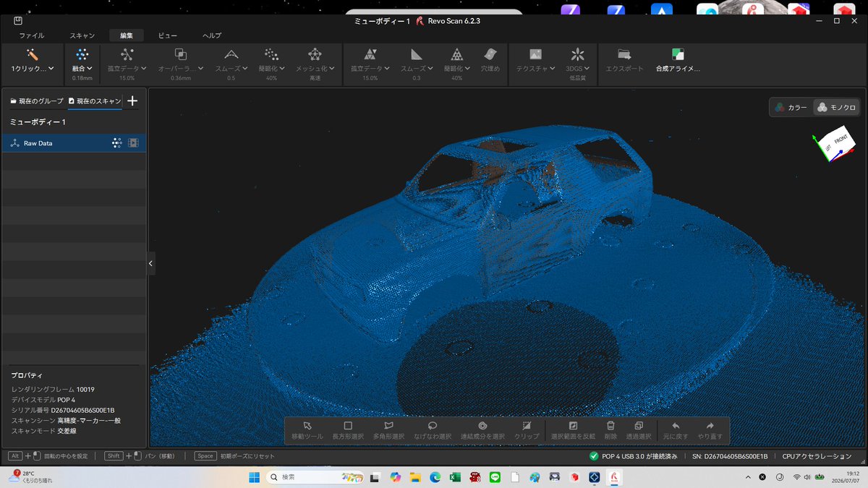Open the スキャン tab
Screen dimensions: 868x488
82,35
